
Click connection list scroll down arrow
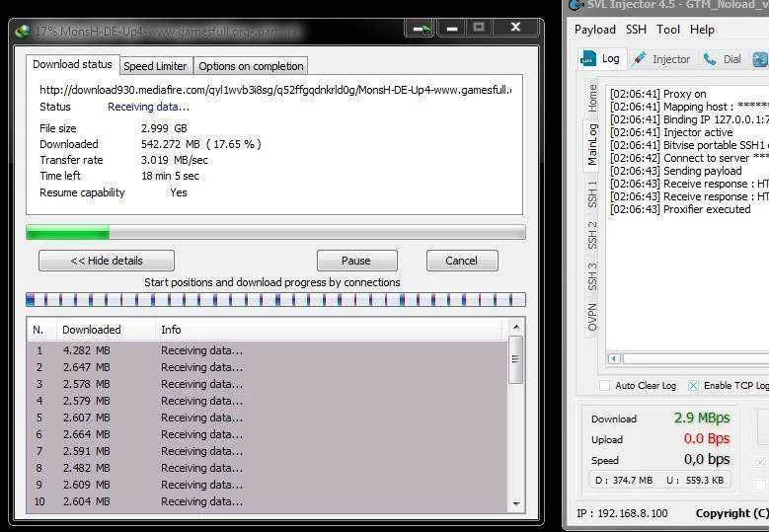coord(515,503)
